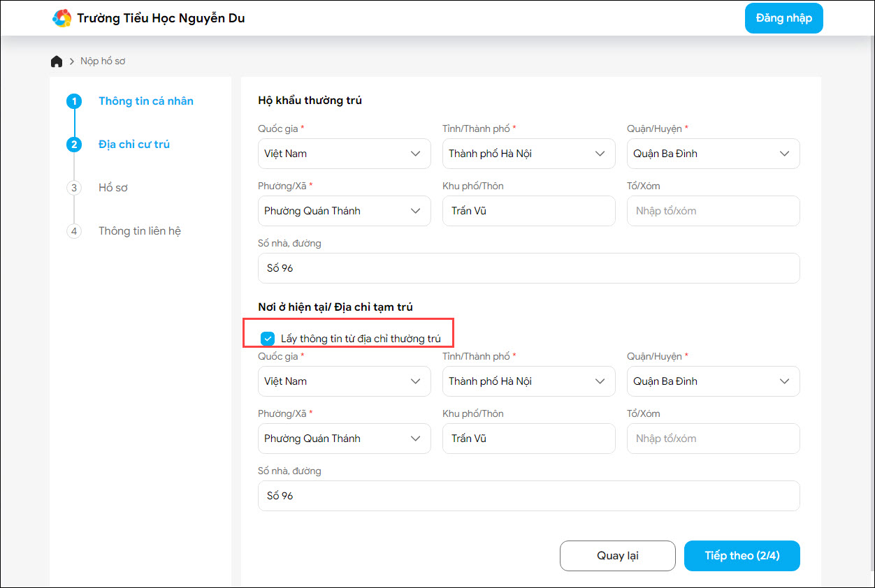Click the school logo icon

click(62, 18)
